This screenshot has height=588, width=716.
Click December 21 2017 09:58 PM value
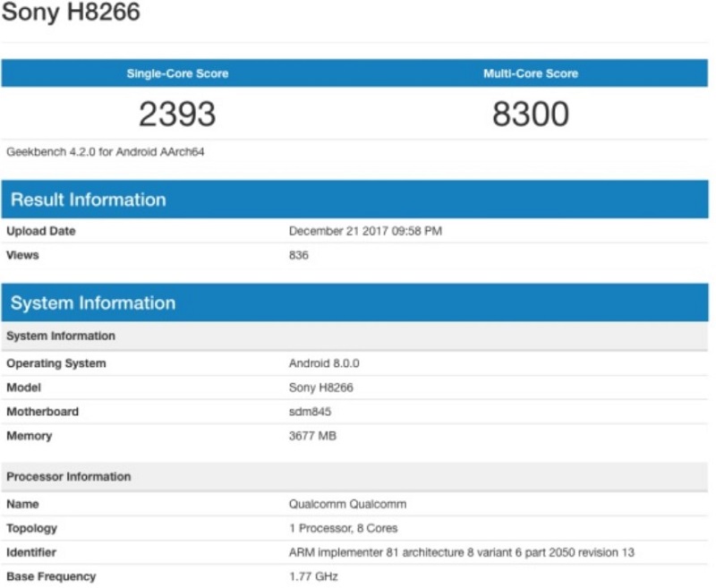(365, 231)
